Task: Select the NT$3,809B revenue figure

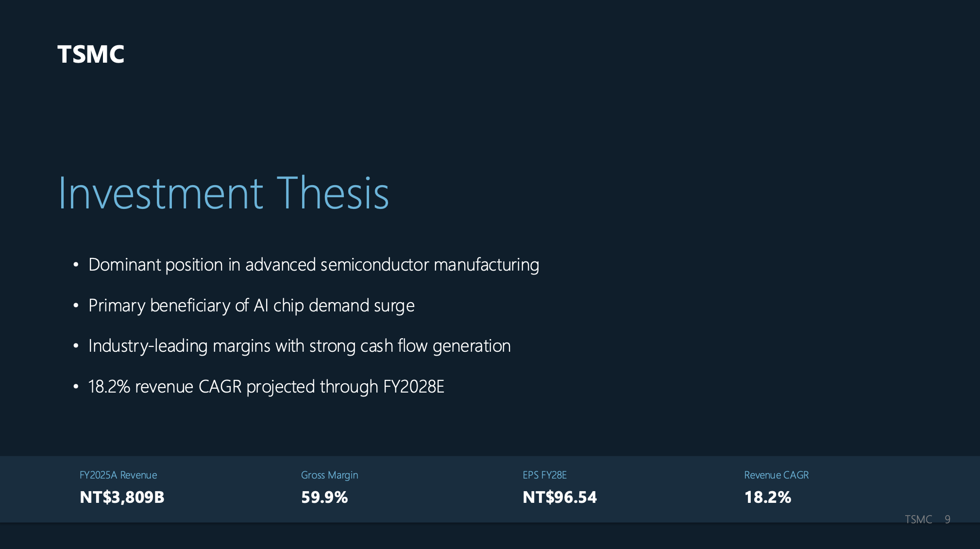Action: pos(122,498)
